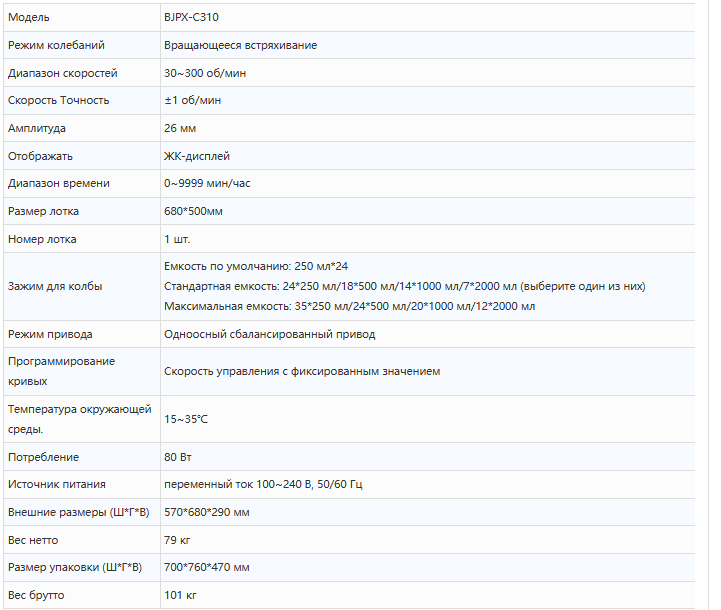The height and width of the screenshot is (610, 721).
Task: Click the 'Скорость Точность' label
Action: (x=58, y=100)
